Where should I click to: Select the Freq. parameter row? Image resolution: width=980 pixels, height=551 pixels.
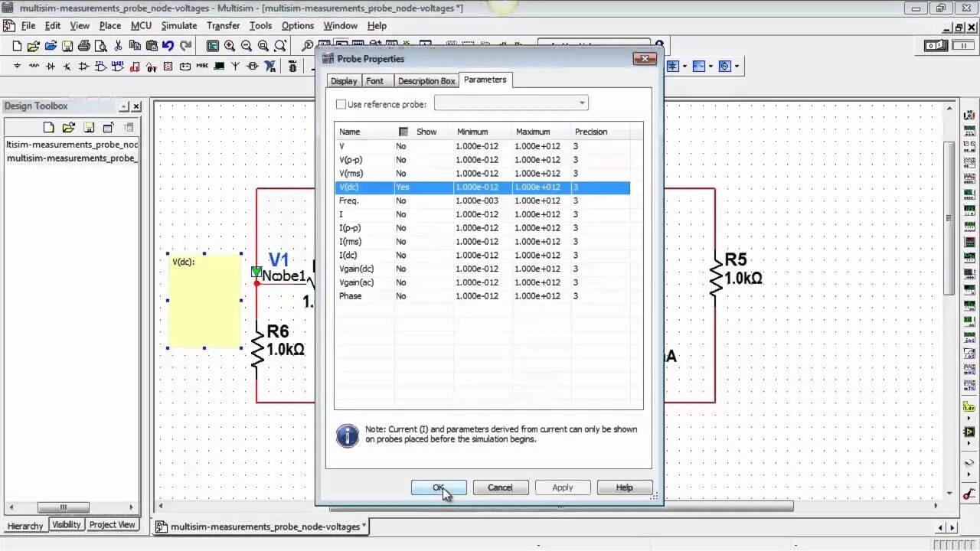click(x=482, y=201)
